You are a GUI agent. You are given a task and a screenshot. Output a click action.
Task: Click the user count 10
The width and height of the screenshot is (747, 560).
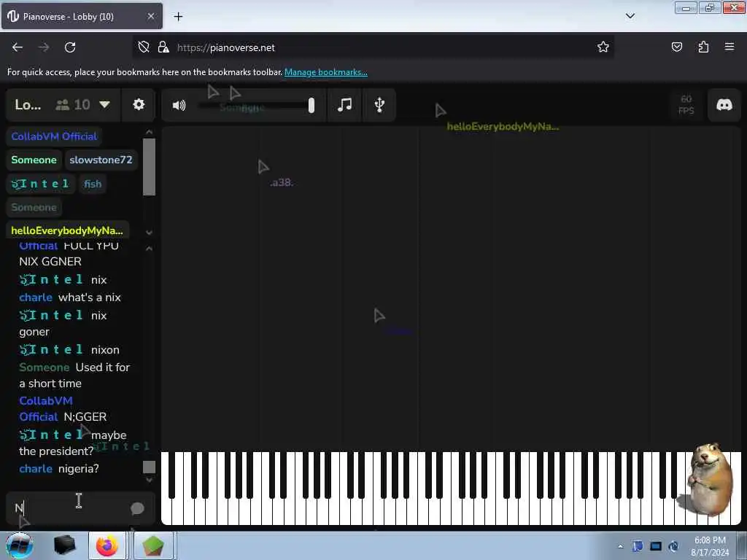[x=82, y=104]
